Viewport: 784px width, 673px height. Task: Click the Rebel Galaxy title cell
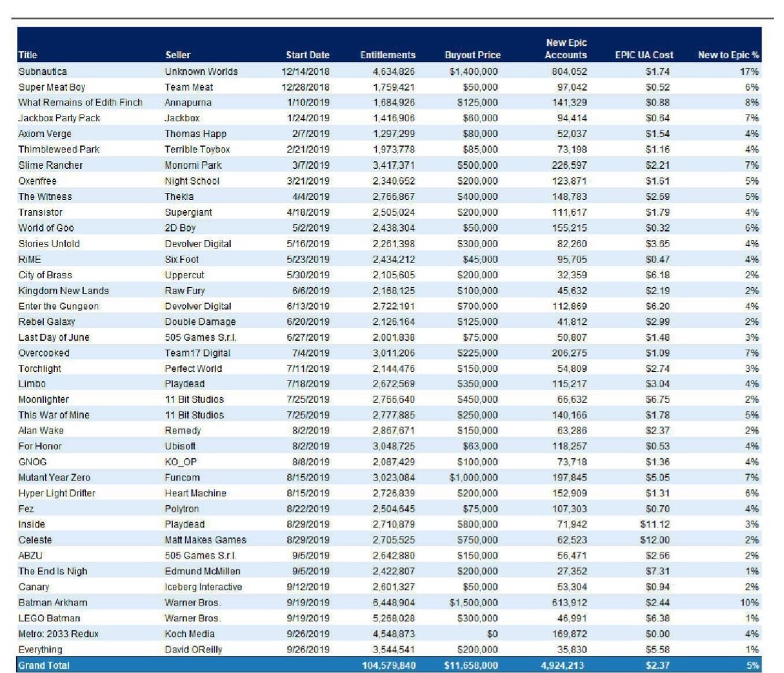[x=47, y=322]
